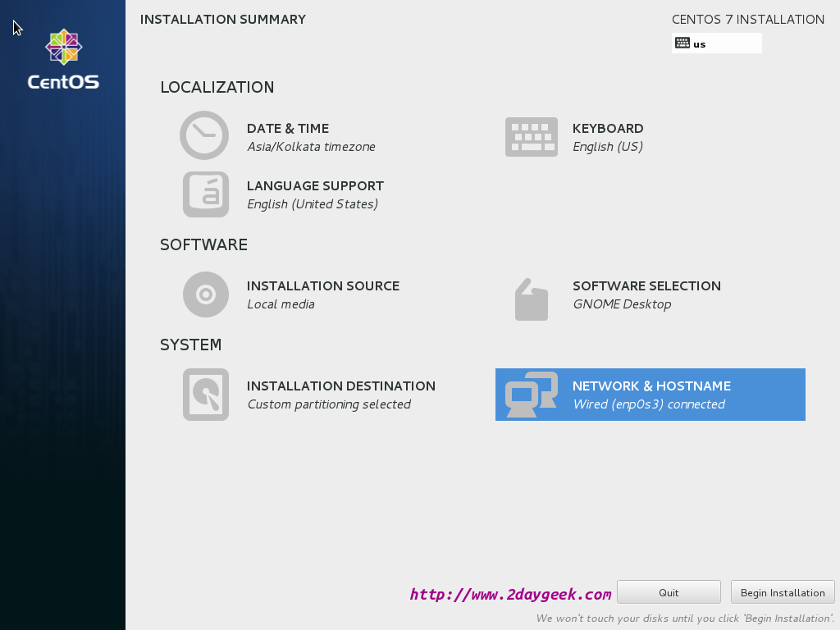Viewport: 840px width, 630px height.
Task: Click the Installation Source disc icon
Action: coord(206,294)
